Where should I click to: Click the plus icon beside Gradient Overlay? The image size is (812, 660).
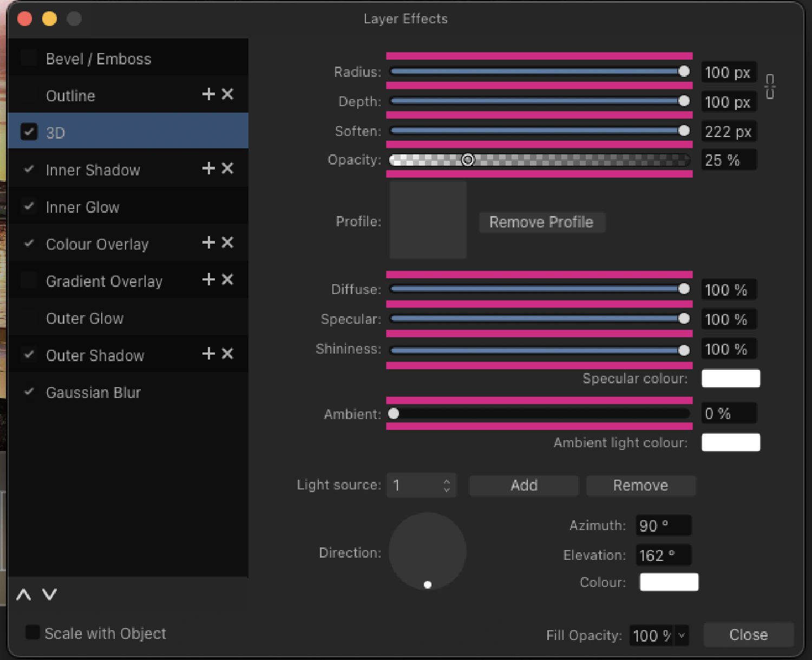tap(208, 279)
